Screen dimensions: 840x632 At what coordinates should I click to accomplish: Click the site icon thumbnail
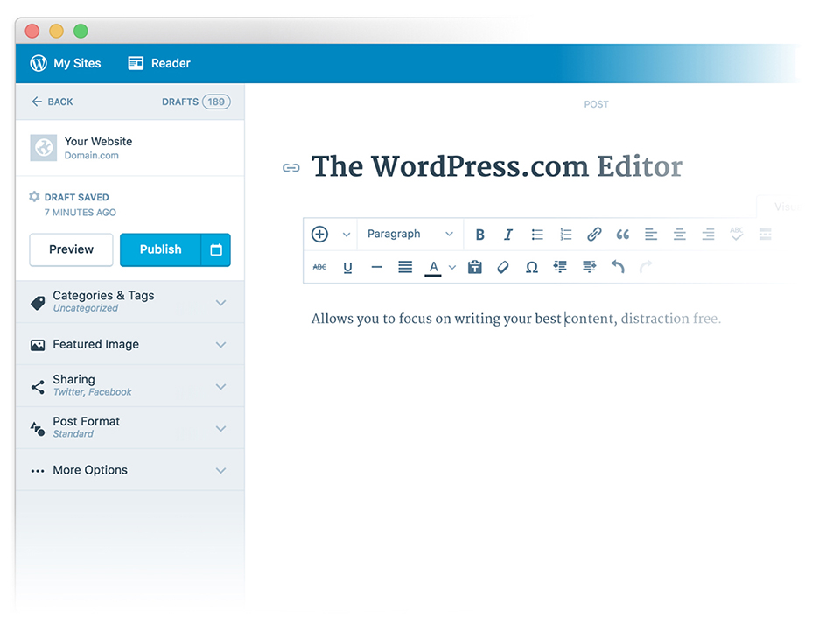[44, 148]
